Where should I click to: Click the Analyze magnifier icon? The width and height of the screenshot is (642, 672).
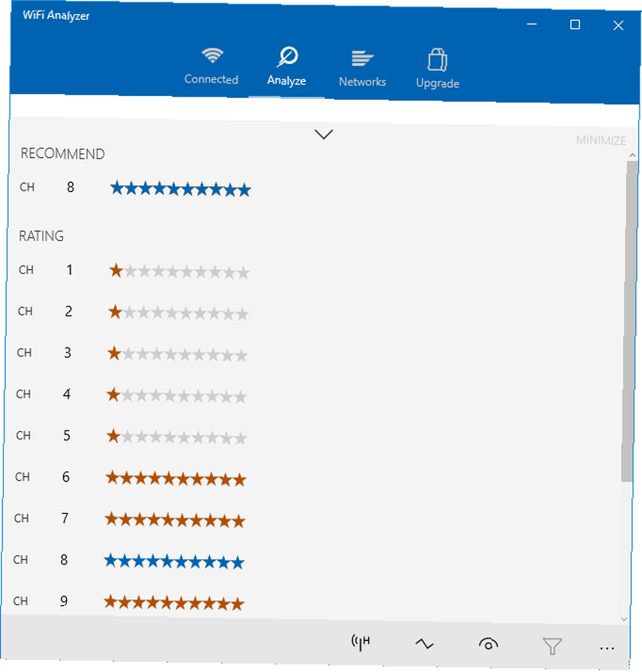[287, 56]
